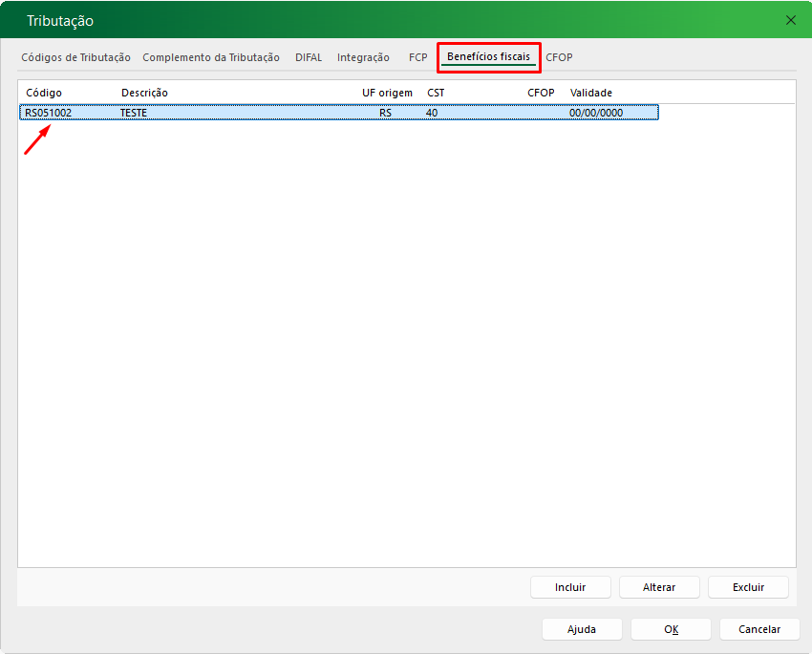Click the RS value under UF origem

point(385,113)
